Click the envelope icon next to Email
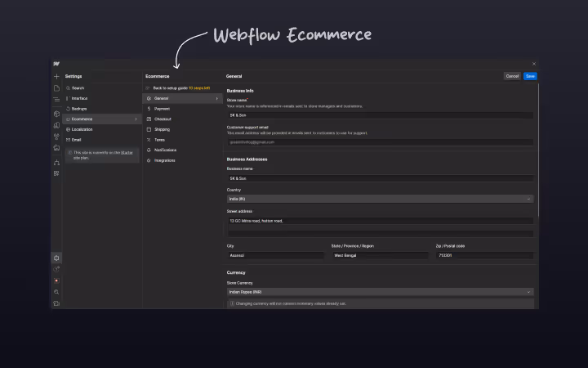The image size is (588, 368). 69,140
